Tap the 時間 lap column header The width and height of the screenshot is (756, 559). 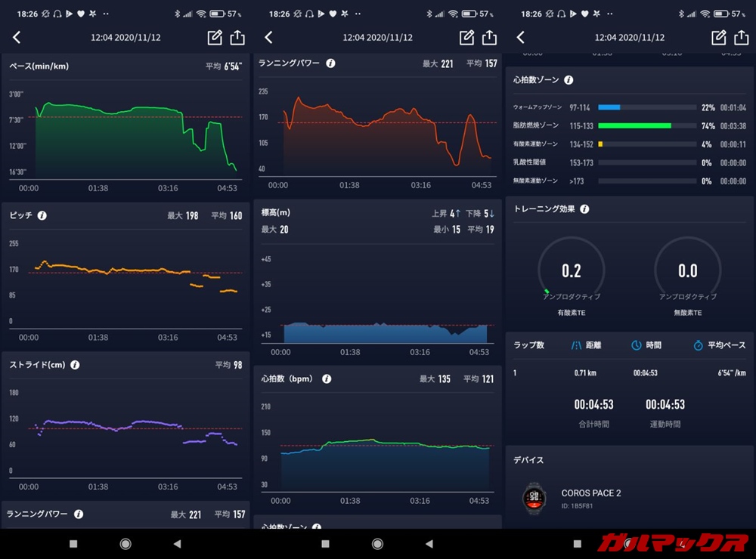(x=646, y=345)
